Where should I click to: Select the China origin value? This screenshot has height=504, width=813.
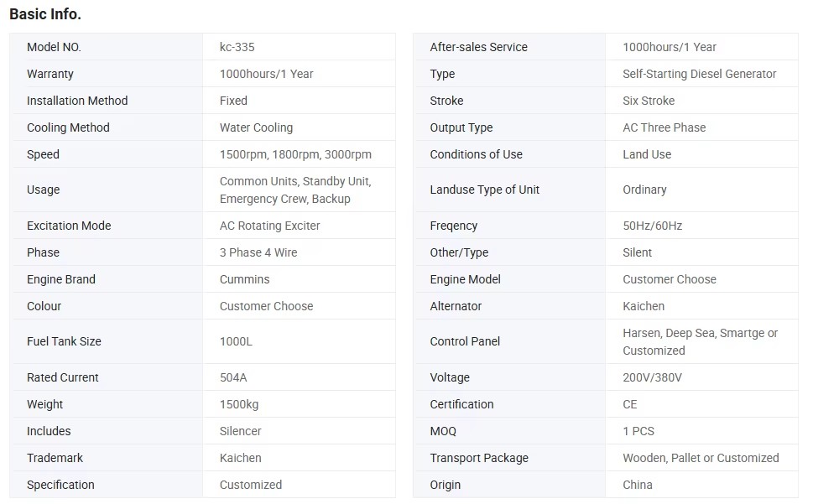[x=638, y=485]
